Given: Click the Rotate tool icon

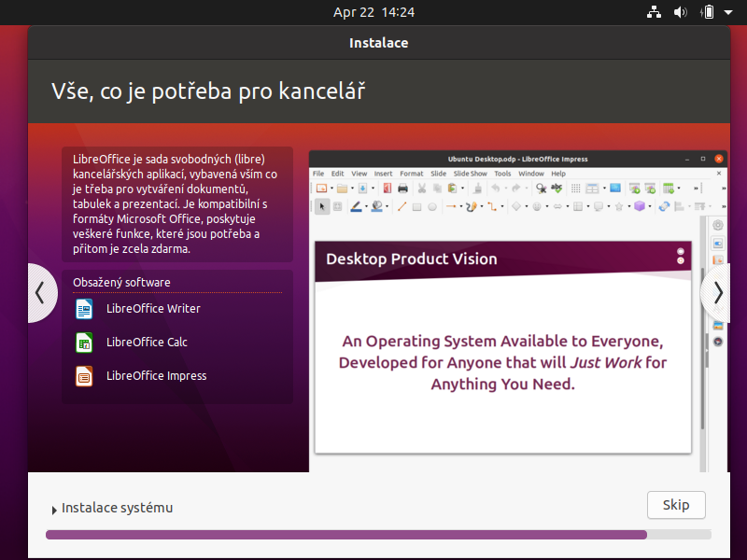Looking at the screenshot, I should tap(664, 206).
